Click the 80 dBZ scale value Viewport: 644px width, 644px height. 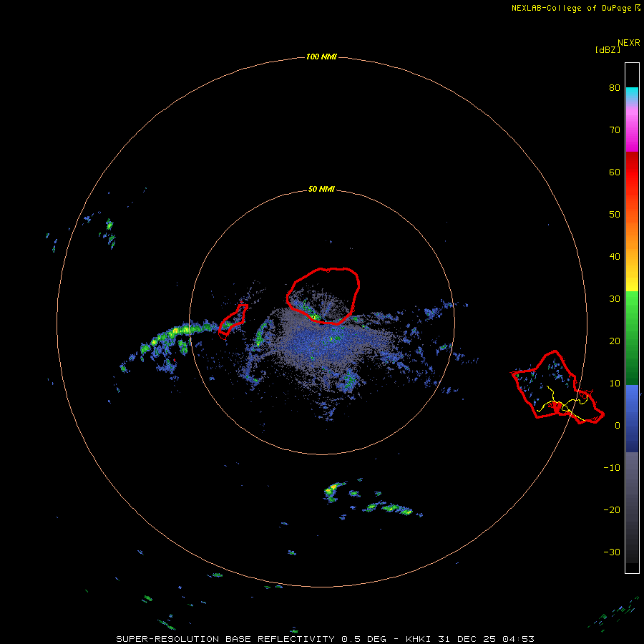pyautogui.click(x=615, y=87)
